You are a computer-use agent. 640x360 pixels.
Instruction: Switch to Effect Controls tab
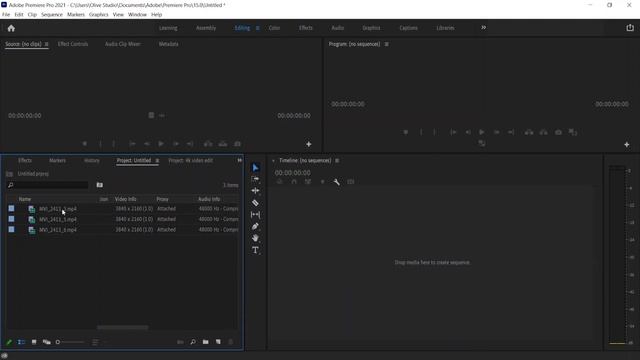click(73, 44)
